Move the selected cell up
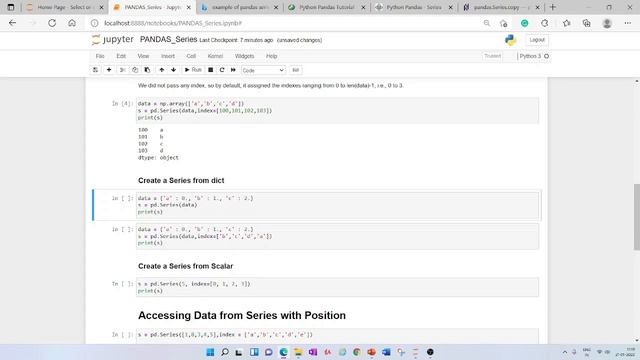The image size is (640, 360). click(162, 70)
